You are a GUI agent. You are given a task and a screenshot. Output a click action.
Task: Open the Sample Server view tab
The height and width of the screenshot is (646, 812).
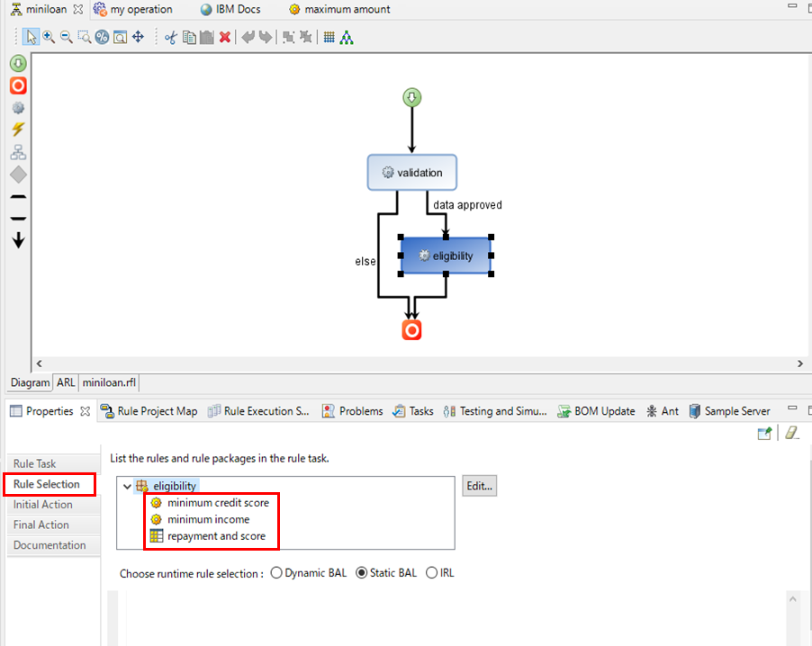[730, 411]
